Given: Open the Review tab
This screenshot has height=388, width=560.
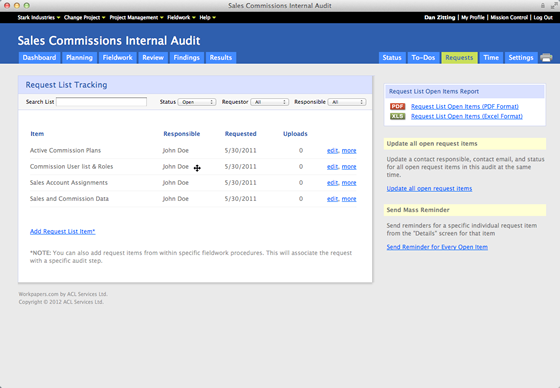Looking at the screenshot, I should 153,58.
